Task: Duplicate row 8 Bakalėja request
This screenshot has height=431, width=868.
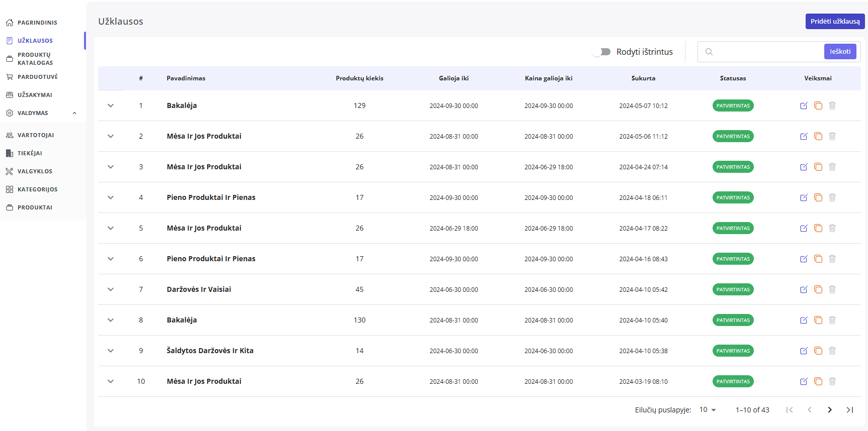Action: pyautogui.click(x=818, y=320)
